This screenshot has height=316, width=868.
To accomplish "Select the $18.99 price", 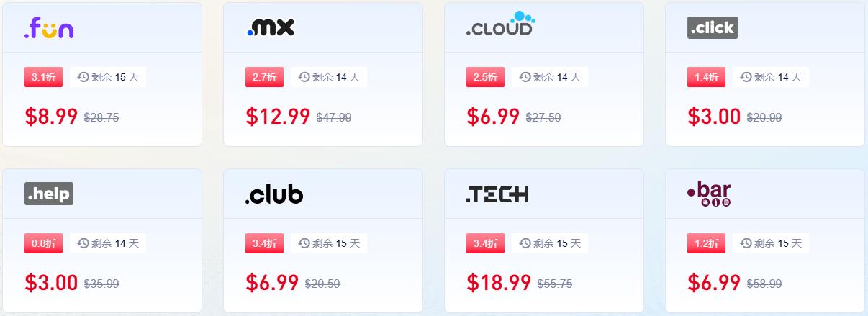I will [x=499, y=282].
